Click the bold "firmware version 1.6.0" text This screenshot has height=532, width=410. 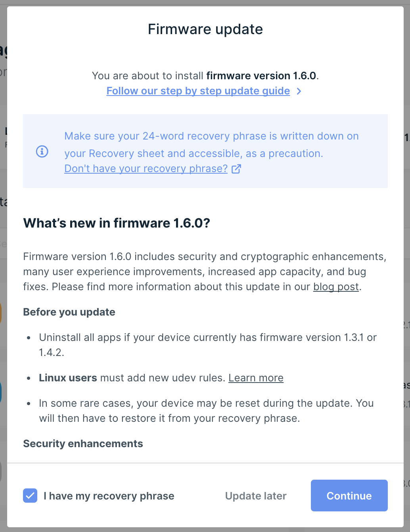(261, 76)
